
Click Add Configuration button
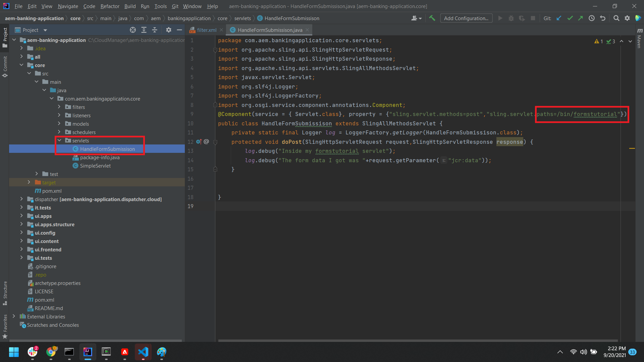466,18
